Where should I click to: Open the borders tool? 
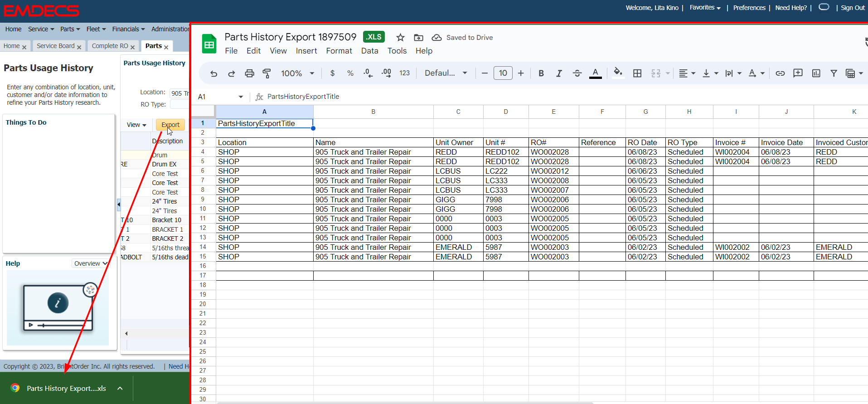637,73
